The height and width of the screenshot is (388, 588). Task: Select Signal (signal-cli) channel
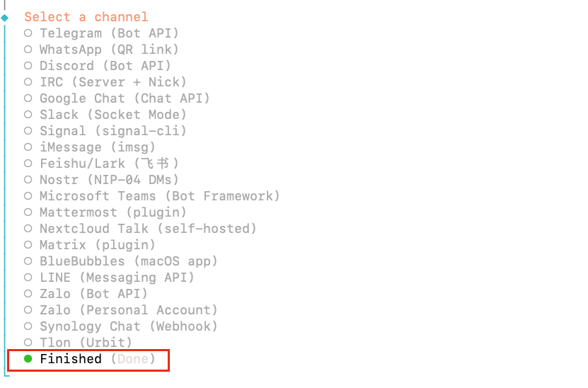point(113,131)
